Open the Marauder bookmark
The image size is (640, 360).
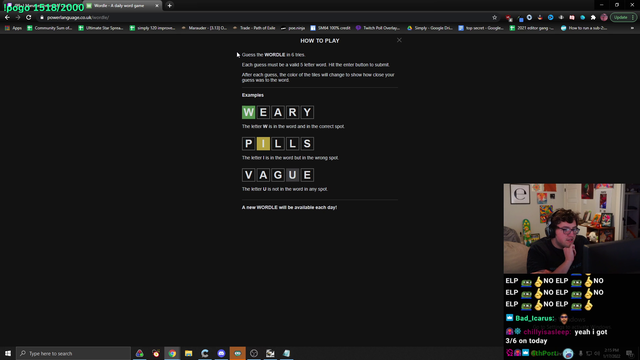[204, 28]
